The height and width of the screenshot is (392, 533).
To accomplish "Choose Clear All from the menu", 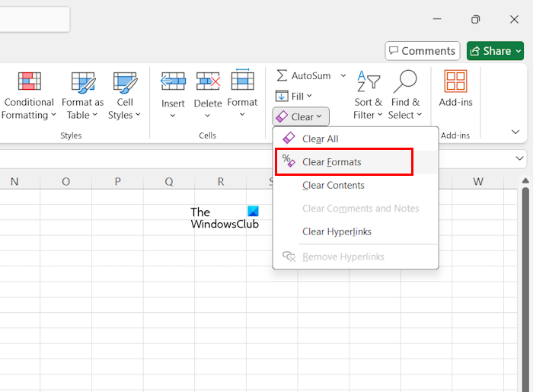I will pos(356,139).
